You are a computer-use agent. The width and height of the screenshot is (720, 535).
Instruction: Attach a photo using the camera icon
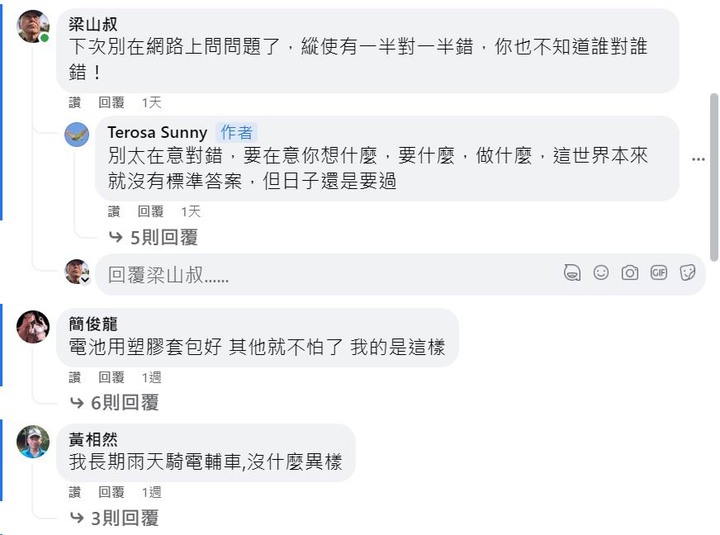(630, 272)
